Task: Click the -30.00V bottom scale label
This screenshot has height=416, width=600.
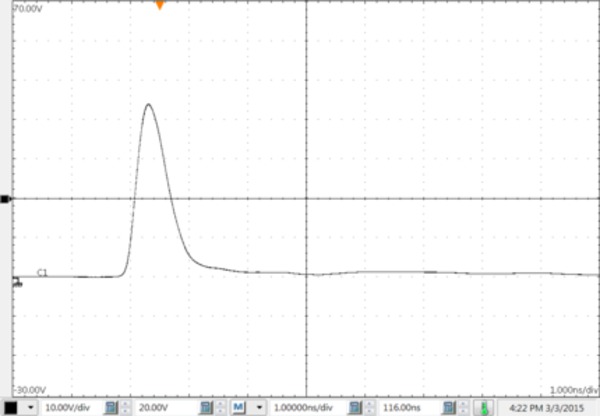Action: point(30,390)
